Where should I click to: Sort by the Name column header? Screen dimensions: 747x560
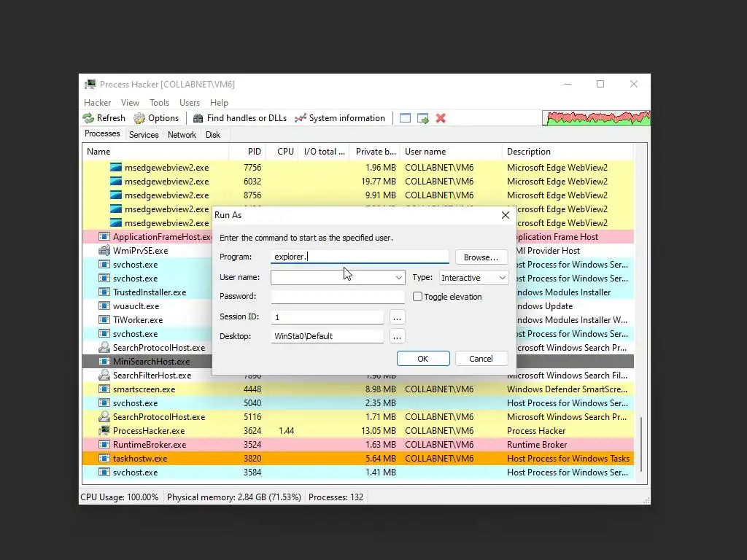pos(156,152)
